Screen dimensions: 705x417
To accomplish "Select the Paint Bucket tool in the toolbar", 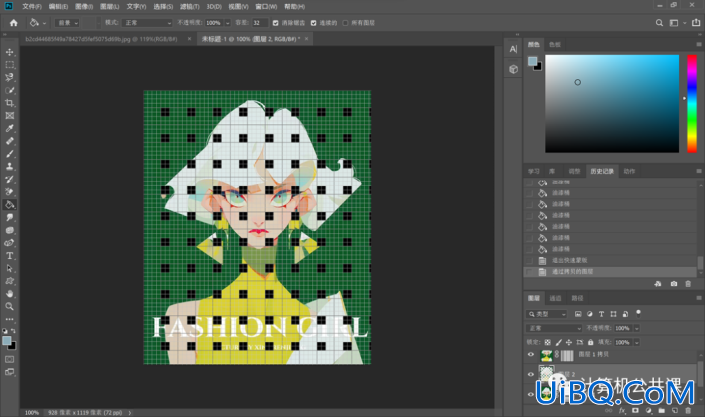I will coord(9,205).
